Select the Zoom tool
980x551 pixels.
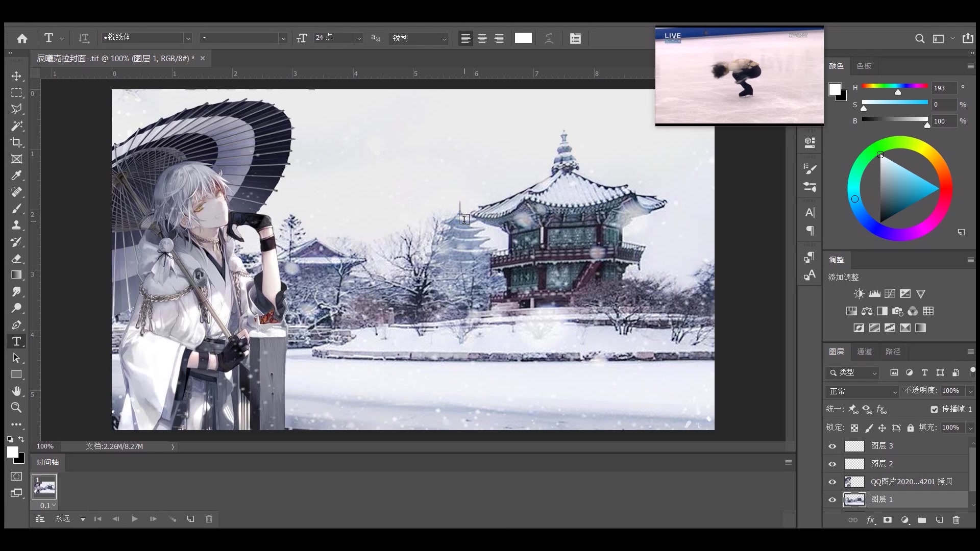16,408
